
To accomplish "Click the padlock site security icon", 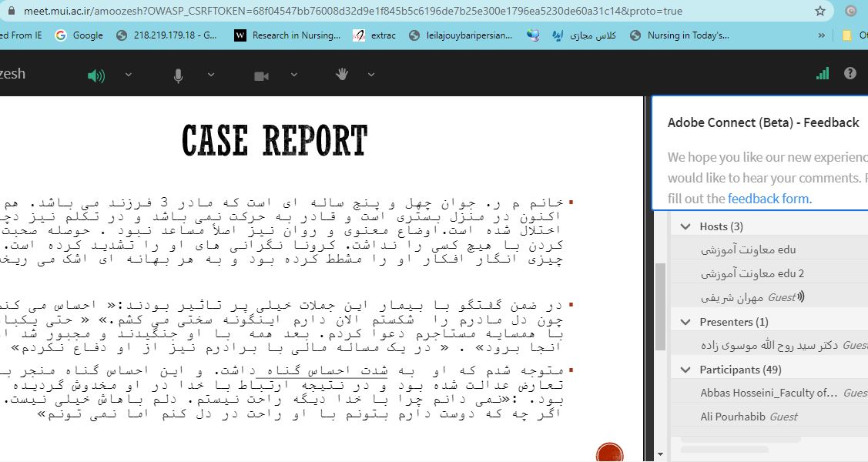I will [x=10, y=12].
